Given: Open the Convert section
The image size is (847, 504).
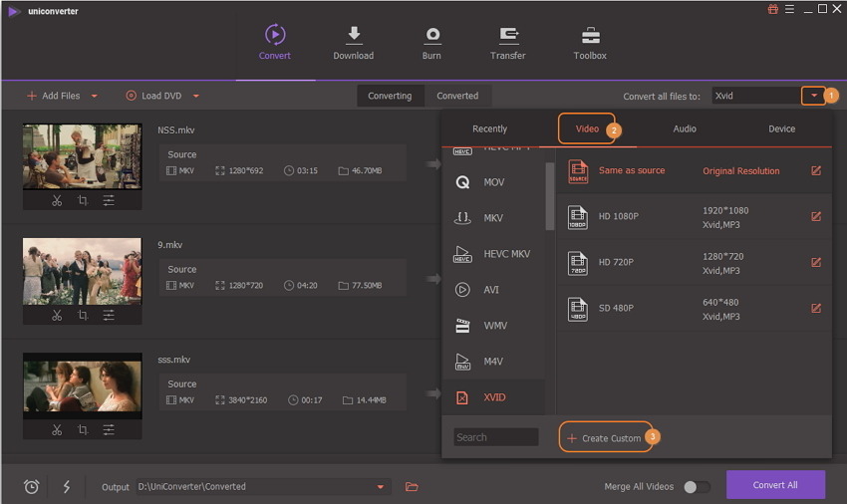Looking at the screenshot, I should 275,42.
